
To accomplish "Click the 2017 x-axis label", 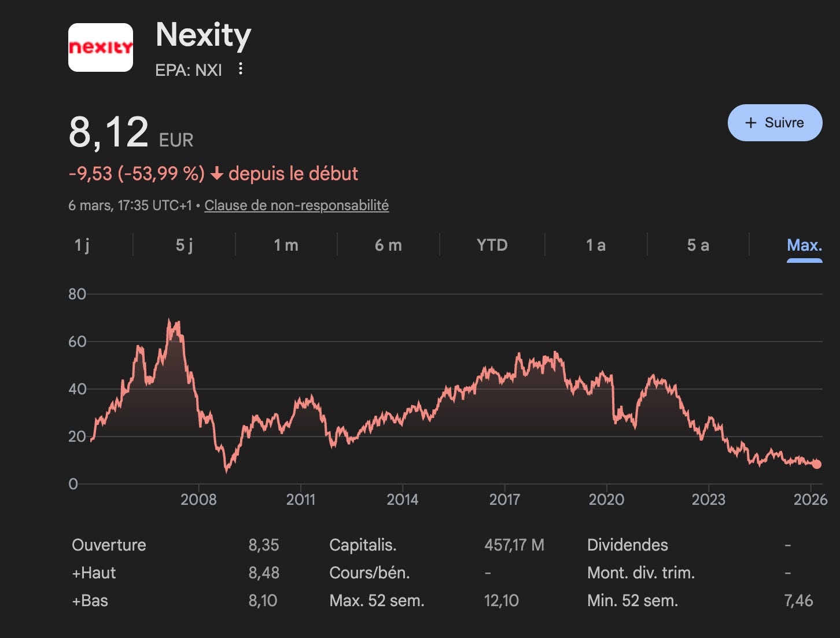I will [x=504, y=500].
